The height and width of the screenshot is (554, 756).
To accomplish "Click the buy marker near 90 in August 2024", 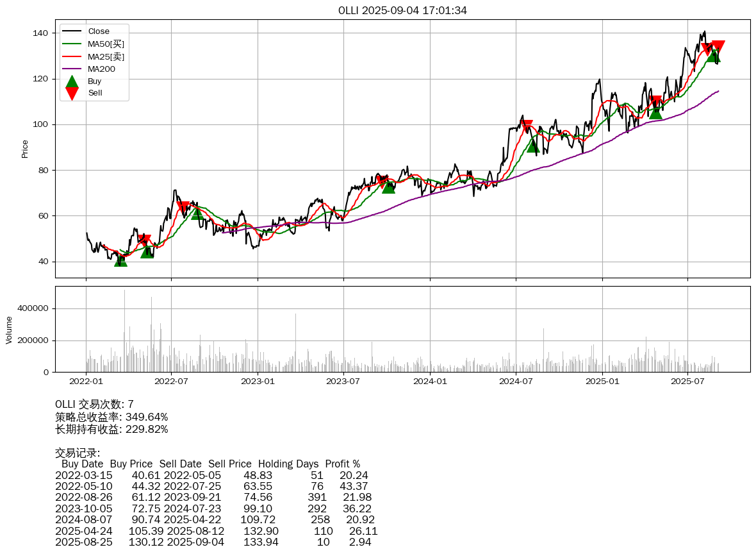I will [x=533, y=146].
